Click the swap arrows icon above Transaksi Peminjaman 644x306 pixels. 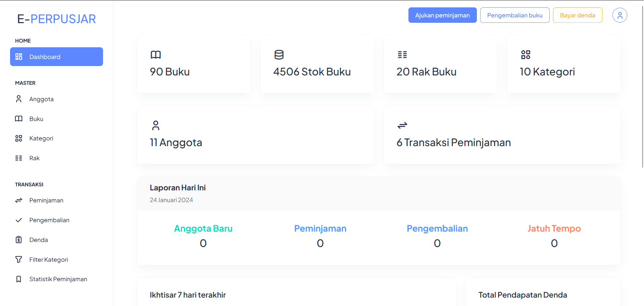tap(402, 125)
